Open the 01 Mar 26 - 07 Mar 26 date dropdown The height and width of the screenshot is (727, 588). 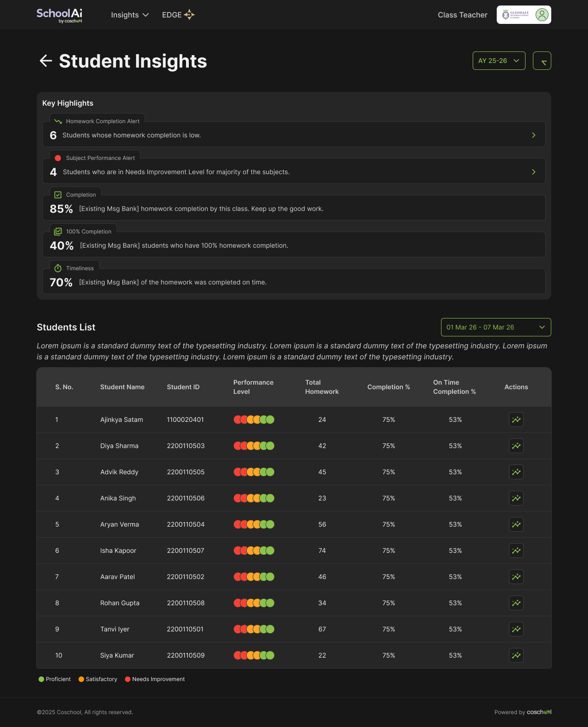496,327
